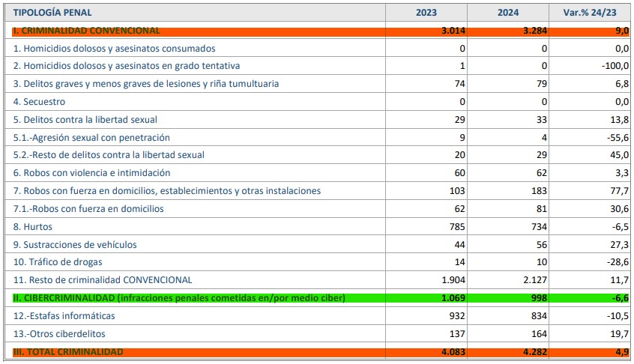The height and width of the screenshot is (364, 634).
Task: Click the 2024 value '998'
Action: 539,298
